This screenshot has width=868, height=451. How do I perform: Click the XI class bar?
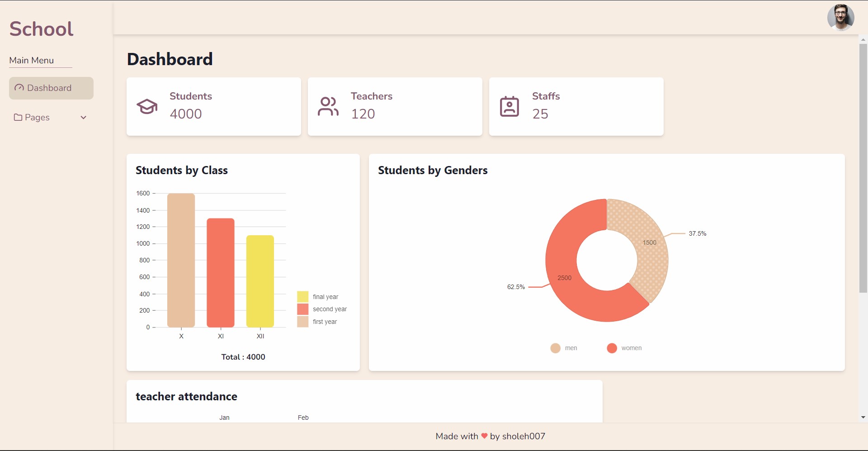click(221, 273)
